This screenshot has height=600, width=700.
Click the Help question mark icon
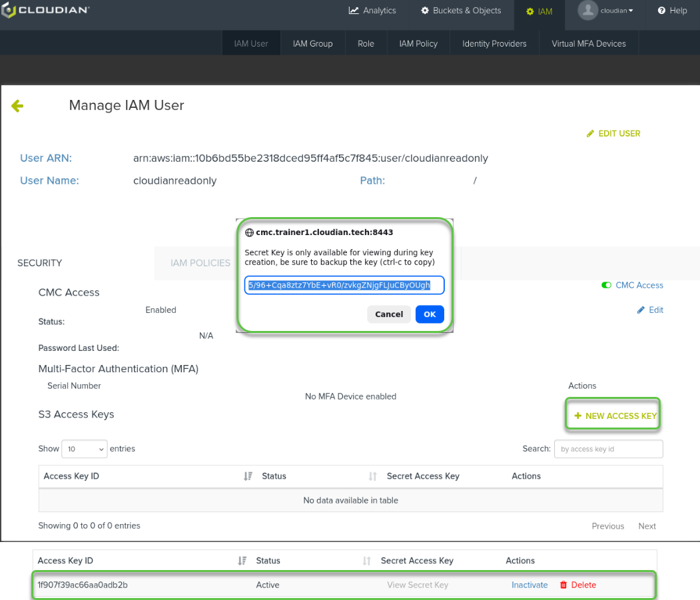[662, 11]
